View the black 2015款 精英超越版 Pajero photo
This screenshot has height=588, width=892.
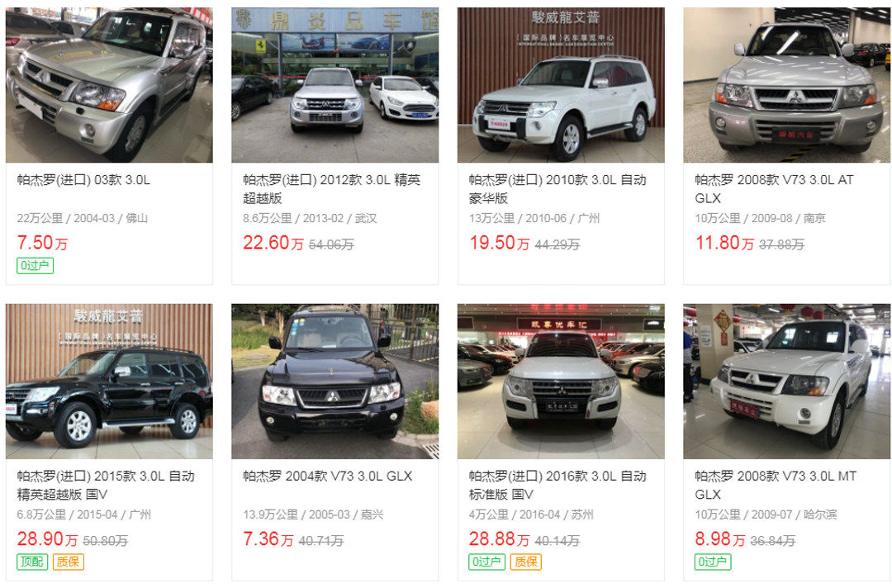pos(109,381)
